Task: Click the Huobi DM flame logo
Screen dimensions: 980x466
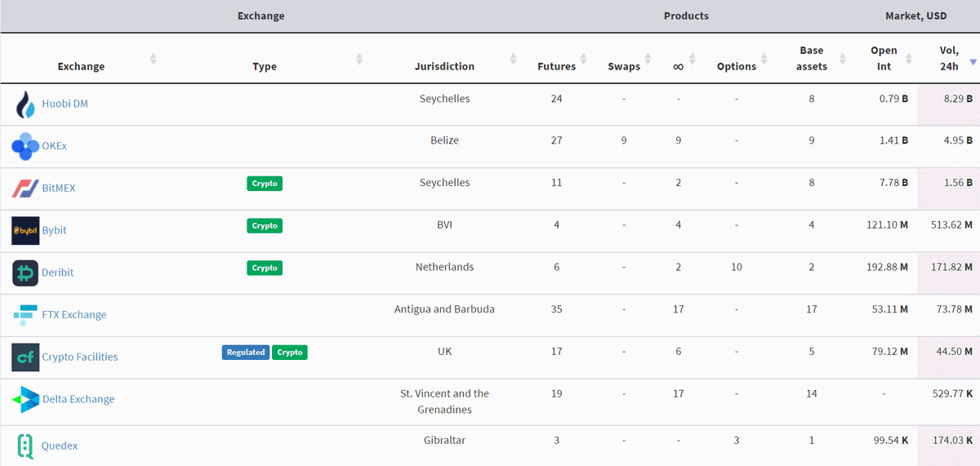Action: click(x=25, y=104)
